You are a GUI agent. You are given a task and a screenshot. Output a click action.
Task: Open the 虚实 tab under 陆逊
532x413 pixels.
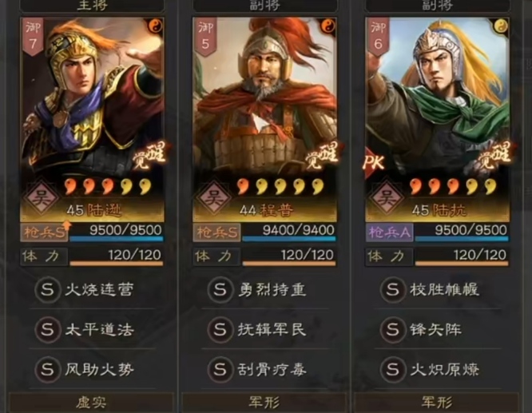(x=92, y=403)
